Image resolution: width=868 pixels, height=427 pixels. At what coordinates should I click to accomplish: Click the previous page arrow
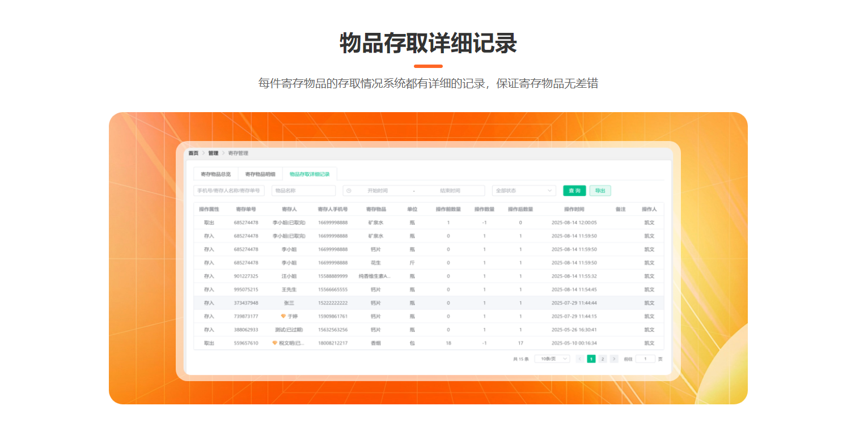coord(579,358)
